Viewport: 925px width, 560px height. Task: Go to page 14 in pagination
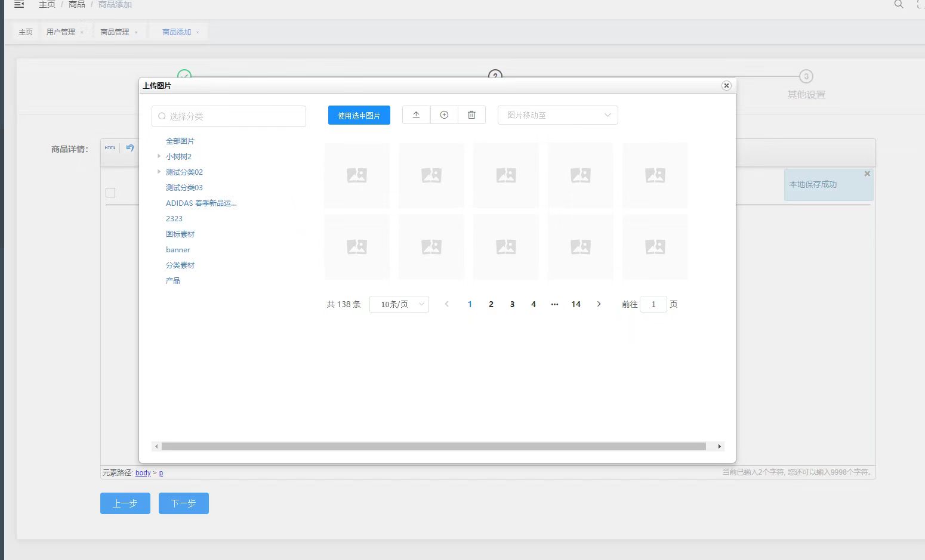pos(576,304)
